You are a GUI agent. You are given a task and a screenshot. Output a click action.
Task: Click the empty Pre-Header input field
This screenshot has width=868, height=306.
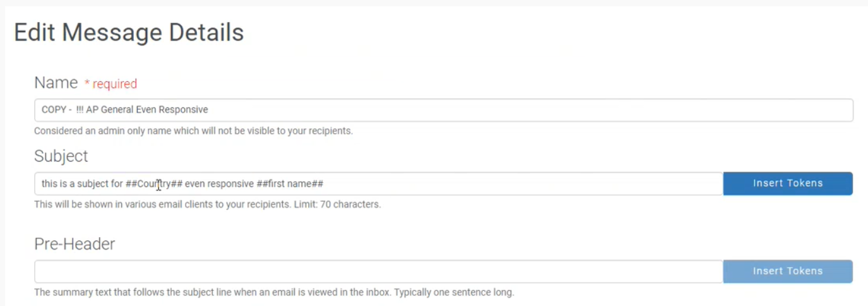click(379, 271)
